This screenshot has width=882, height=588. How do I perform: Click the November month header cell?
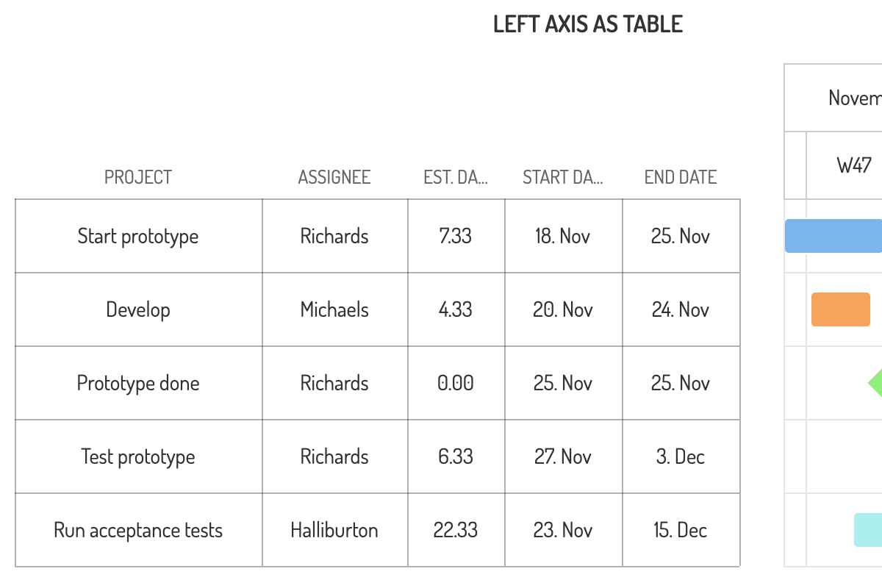(x=854, y=98)
